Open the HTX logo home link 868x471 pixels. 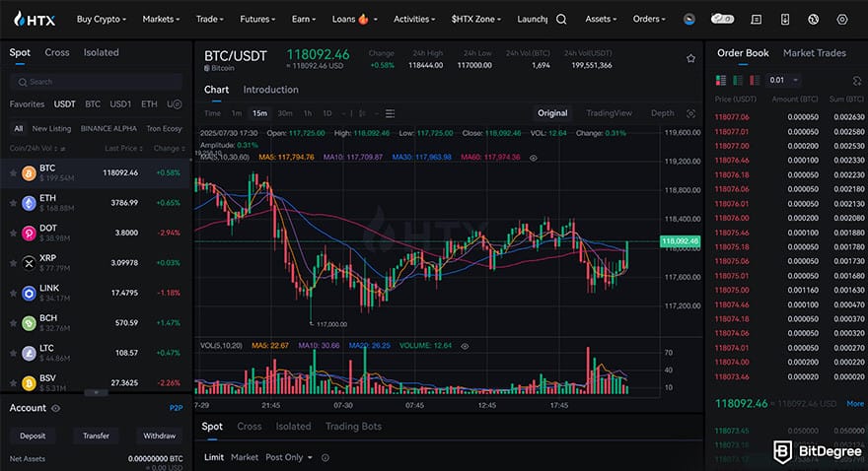point(35,20)
